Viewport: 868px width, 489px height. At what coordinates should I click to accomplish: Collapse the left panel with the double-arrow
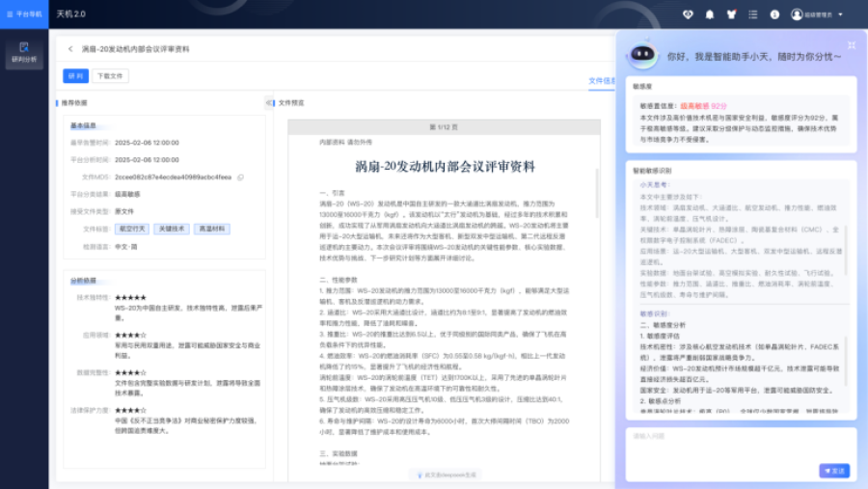click(269, 102)
